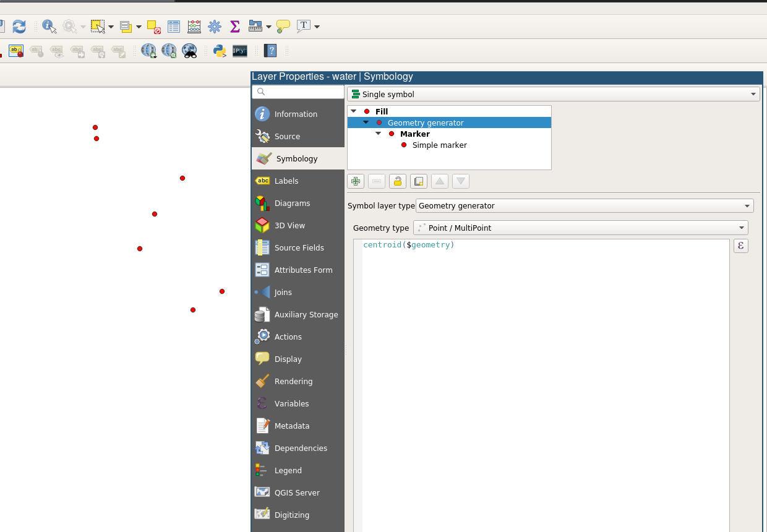Click the Identify Features tool

[49, 27]
